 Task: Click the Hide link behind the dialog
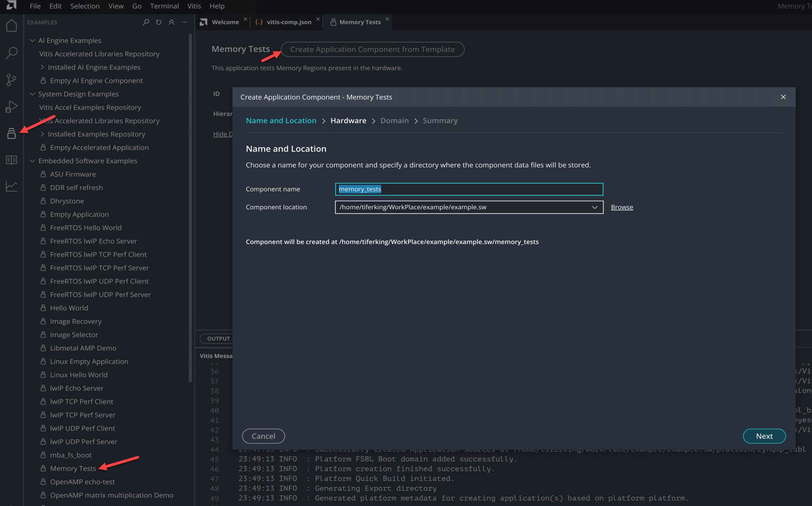tap(222, 134)
